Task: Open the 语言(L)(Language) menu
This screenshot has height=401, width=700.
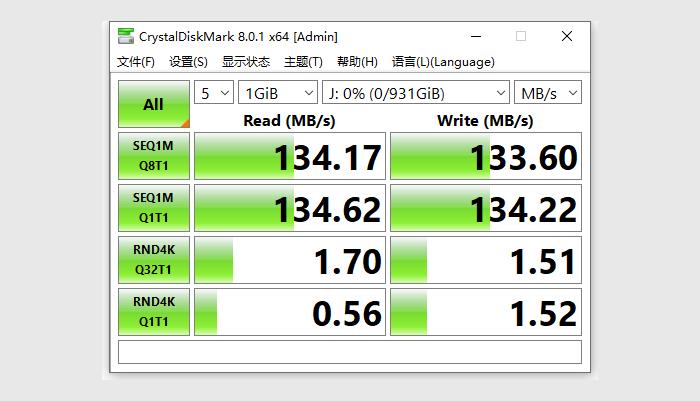Action: coord(443,62)
